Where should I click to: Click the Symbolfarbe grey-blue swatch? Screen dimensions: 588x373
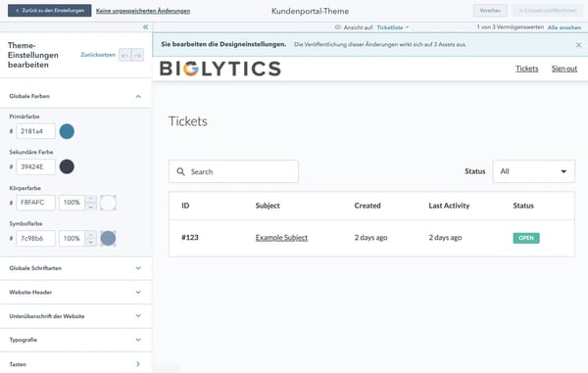click(x=108, y=238)
